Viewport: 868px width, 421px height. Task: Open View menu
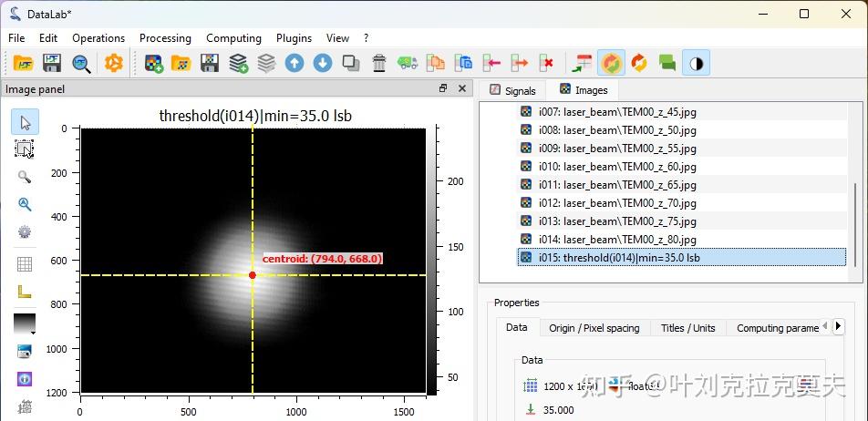(x=337, y=38)
